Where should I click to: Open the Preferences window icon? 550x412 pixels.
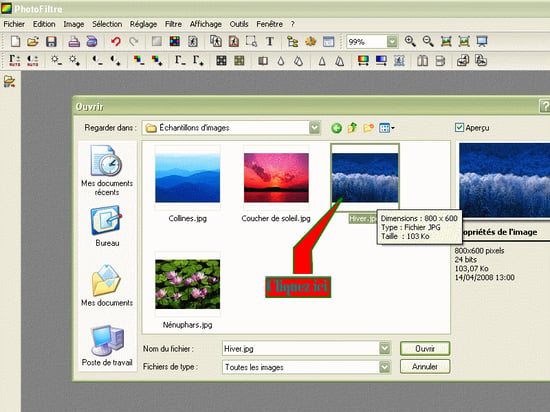[x=328, y=41]
